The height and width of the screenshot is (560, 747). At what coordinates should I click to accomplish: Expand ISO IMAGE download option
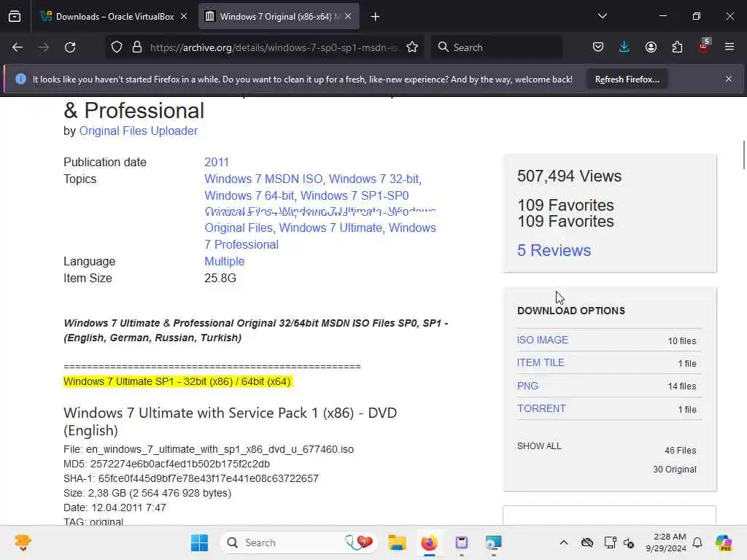[x=542, y=340]
